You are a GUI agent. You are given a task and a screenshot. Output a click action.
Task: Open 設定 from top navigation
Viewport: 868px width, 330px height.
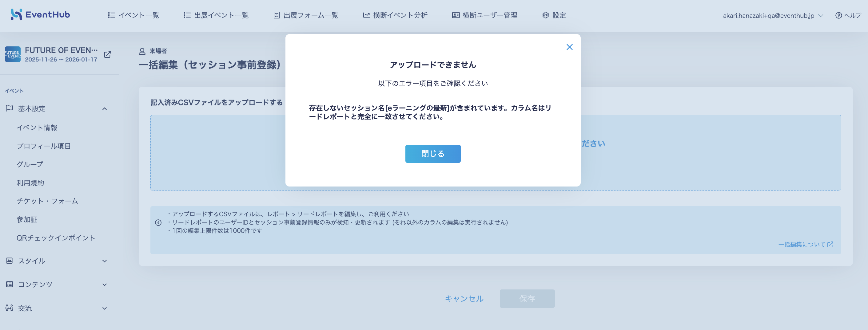[x=554, y=15]
